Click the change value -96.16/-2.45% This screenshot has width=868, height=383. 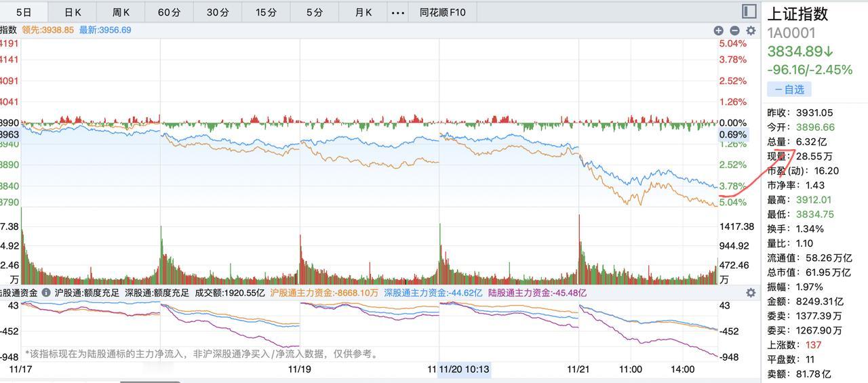(x=810, y=70)
